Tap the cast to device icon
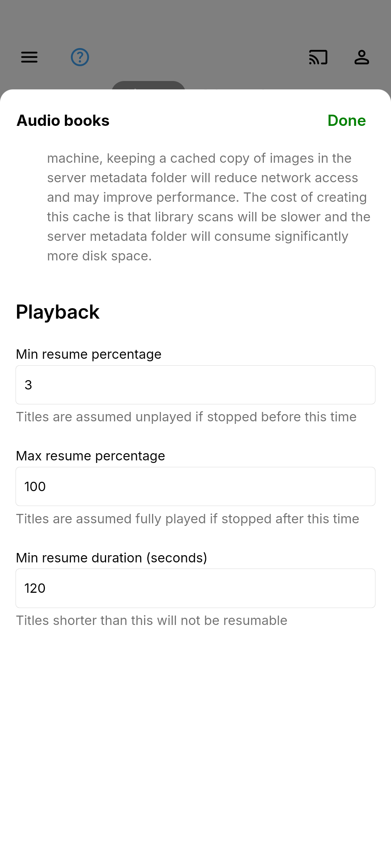 coord(318,57)
